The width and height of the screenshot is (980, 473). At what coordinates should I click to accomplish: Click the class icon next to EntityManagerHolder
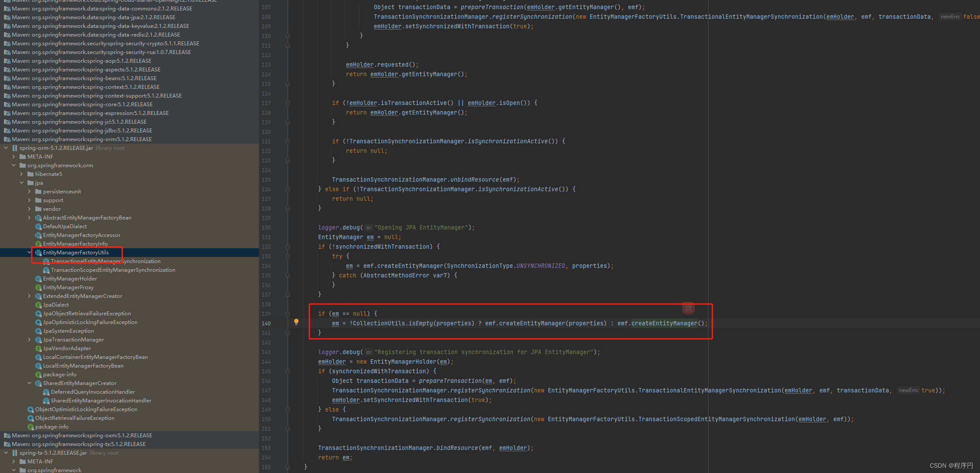tap(38, 278)
